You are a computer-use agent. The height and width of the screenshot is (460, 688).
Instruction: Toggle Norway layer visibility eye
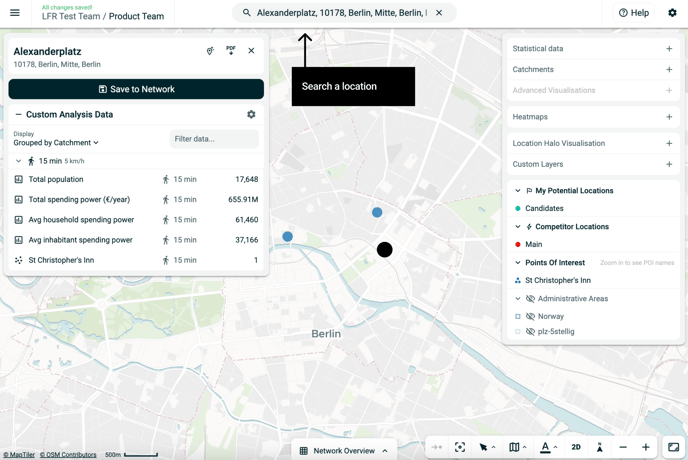coord(530,316)
